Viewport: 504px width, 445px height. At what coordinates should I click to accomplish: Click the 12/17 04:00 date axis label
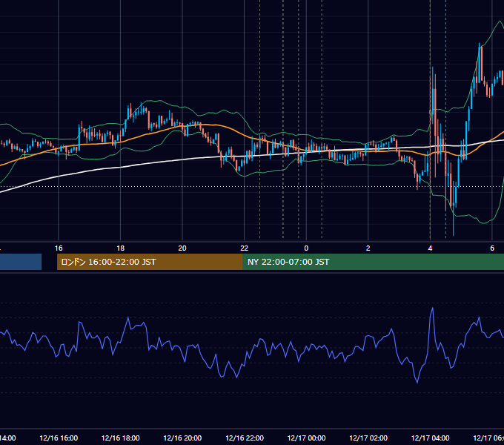(431, 438)
